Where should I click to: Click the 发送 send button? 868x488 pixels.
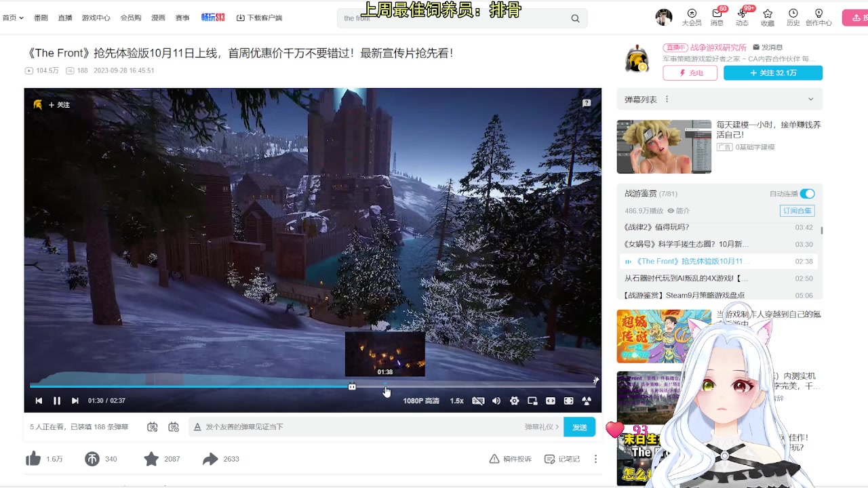580,427
